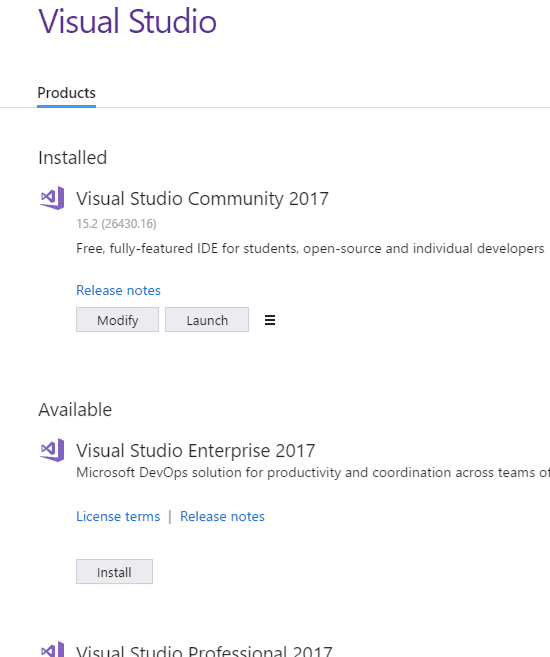550x657 pixels.
Task: Open Release notes for Community 2017
Action: (118, 290)
